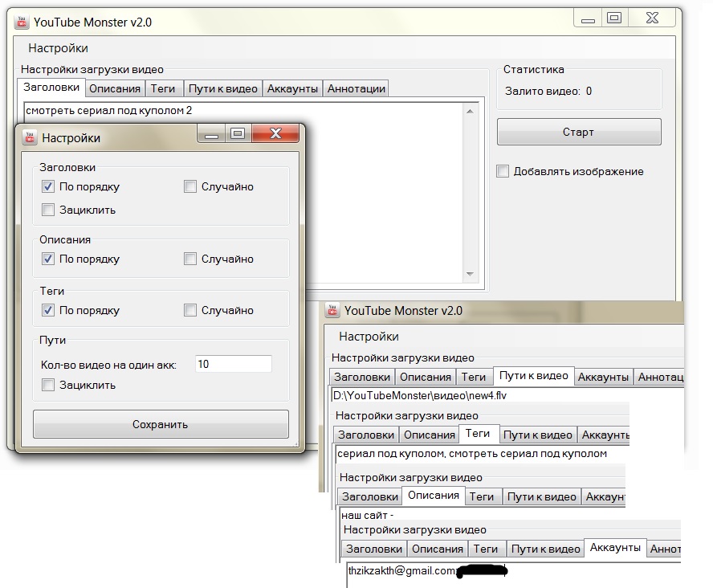The height and width of the screenshot is (588, 713).
Task: Click the Сохранить button
Action: pyautogui.click(x=161, y=424)
